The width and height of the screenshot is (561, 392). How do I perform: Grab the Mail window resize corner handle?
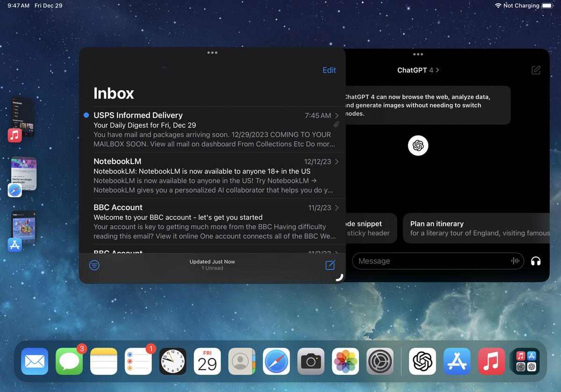pos(340,277)
